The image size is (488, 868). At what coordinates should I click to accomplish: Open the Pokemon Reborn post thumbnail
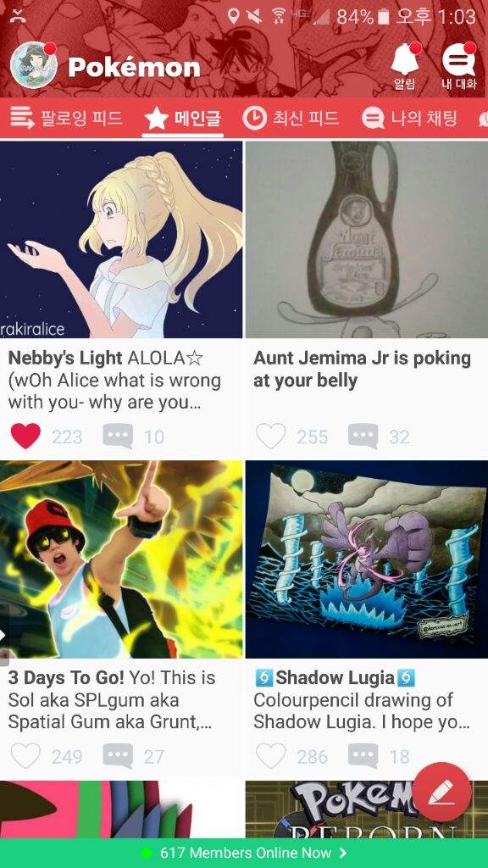tap(366, 809)
